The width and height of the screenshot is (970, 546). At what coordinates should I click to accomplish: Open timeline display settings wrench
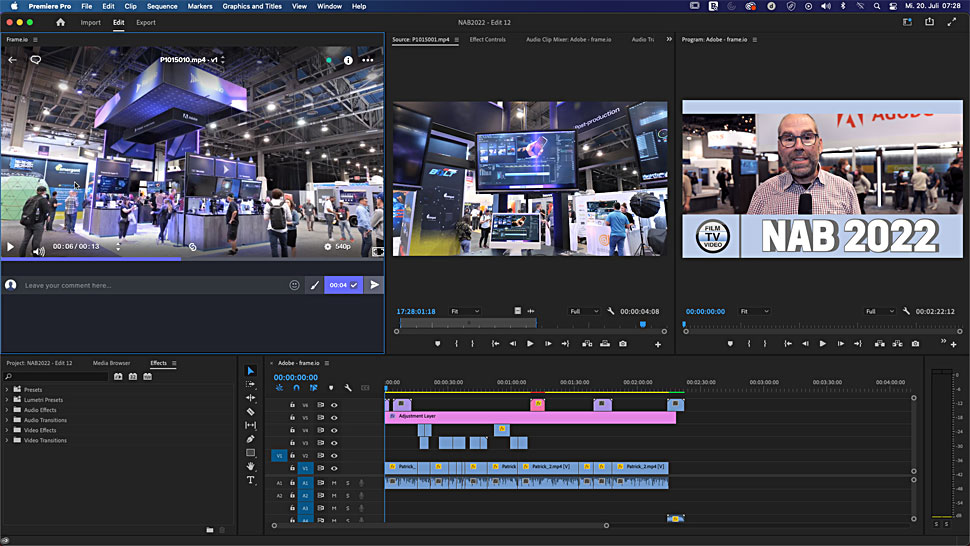click(x=348, y=388)
